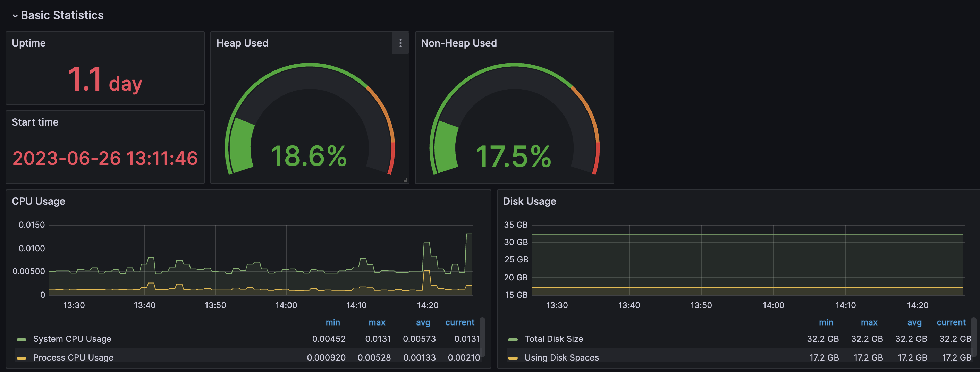This screenshot has width=980, height=372.
Task: Sort CPU Usage legend by min
Action: coord(333,322)
